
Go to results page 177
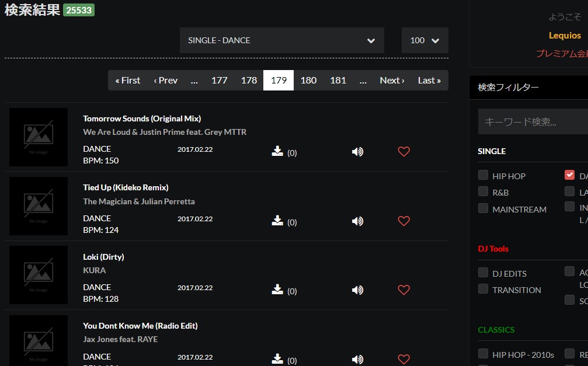(220, 80)
